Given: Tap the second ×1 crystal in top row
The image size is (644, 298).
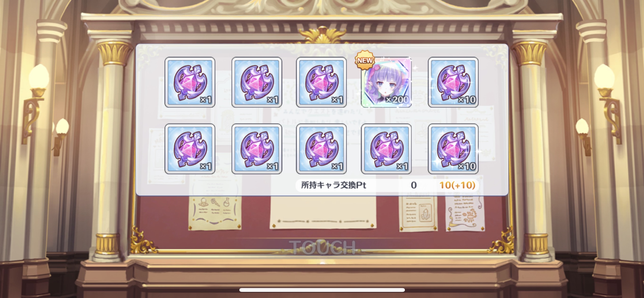Looking at the screenshot, I should pos(257,82).
